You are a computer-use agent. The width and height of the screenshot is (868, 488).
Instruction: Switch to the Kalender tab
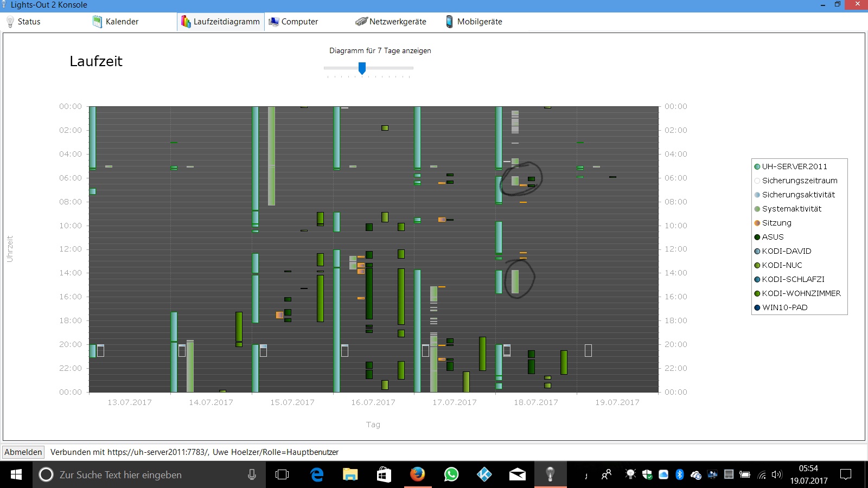[122, 22]
